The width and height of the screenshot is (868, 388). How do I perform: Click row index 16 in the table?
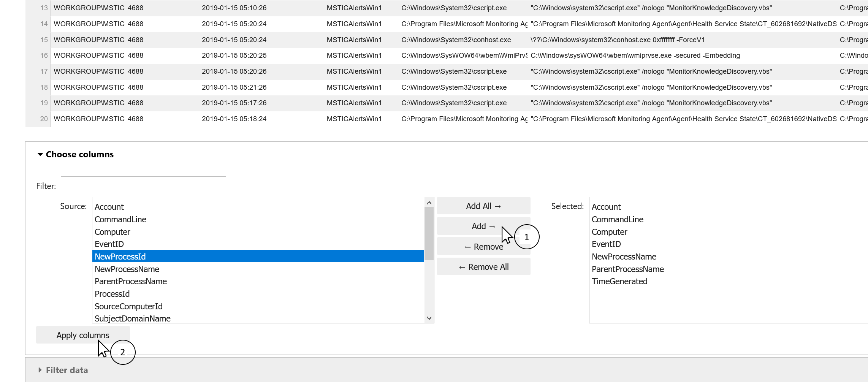(x=44, y=55)
